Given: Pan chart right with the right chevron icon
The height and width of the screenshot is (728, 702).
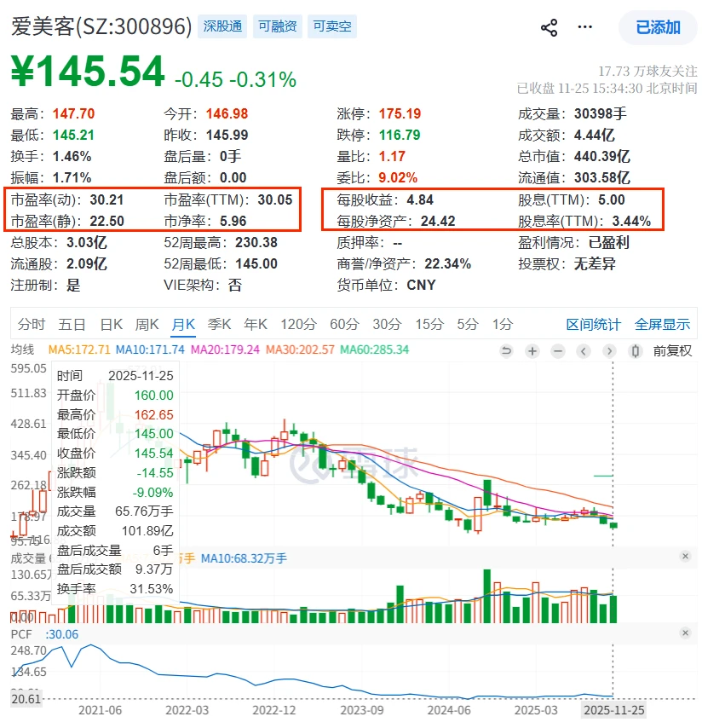Looking at the screenshot, I should (x=610, y=350).
